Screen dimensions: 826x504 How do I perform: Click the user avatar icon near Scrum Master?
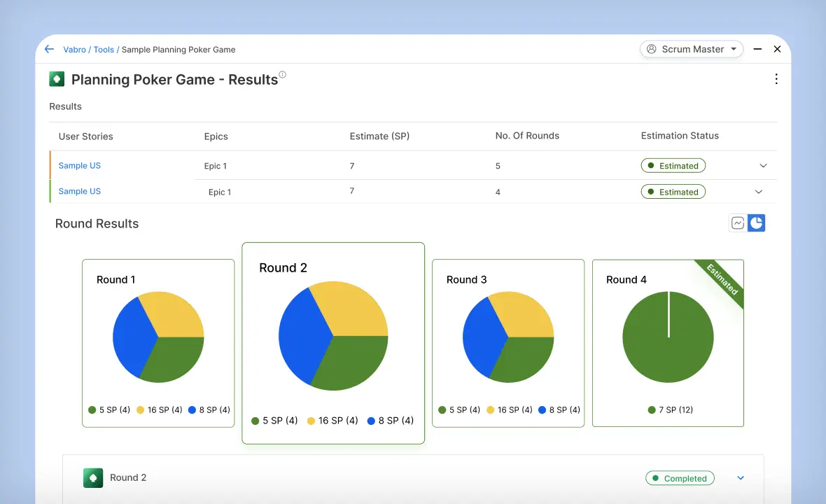[652, 49]
